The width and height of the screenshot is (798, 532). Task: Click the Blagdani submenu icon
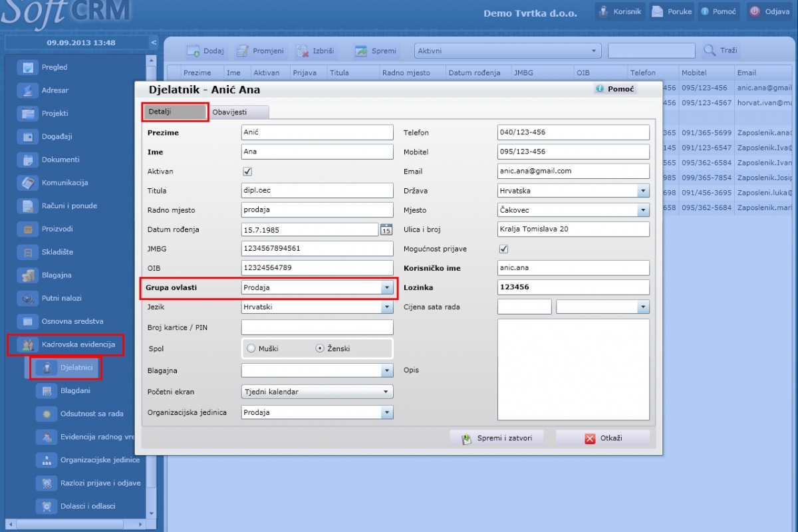point(47,391)
